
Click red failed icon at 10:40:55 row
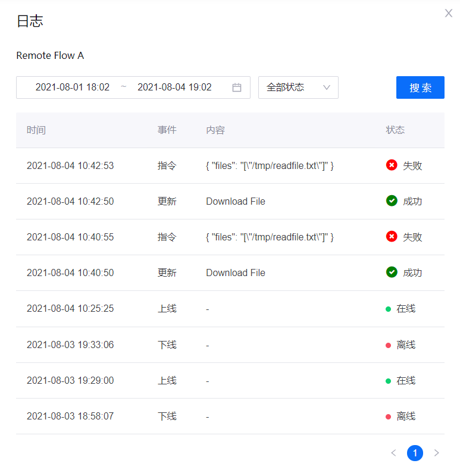(x=392, y=237)
